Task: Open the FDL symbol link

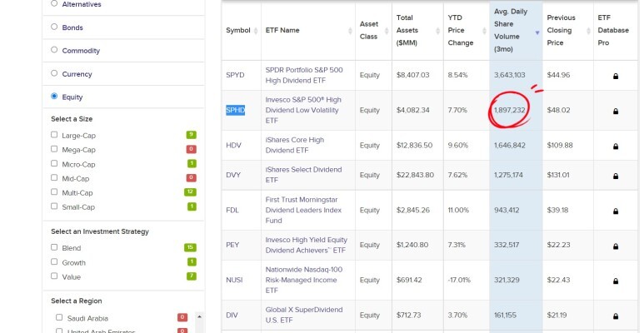Action: coord(232,211)
